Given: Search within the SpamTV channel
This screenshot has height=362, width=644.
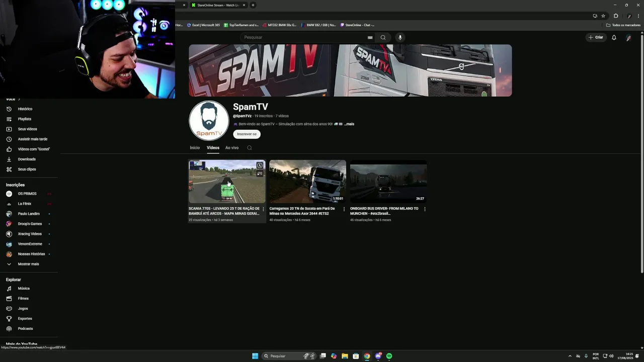Looking at the screenshot, I should click(249, 148).
